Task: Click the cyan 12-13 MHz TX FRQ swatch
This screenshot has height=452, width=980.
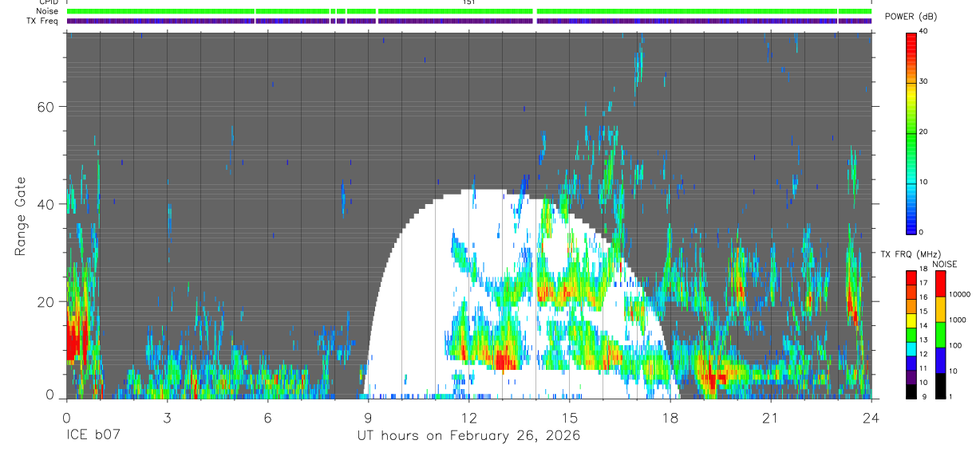Action: (x=911, y=348)
